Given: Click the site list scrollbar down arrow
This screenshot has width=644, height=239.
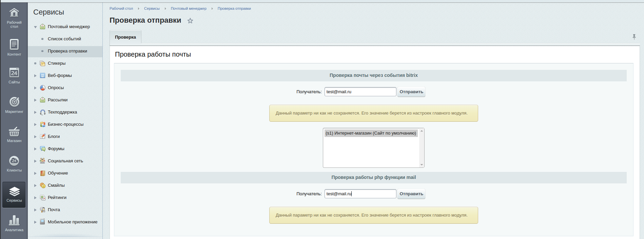Looking at the screenshot, I should 422,165.
